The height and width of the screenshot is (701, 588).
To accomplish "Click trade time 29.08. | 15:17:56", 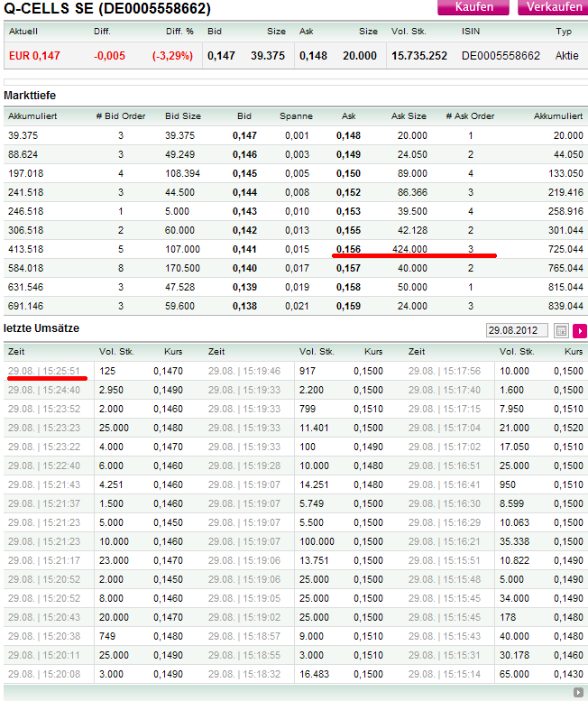I will pos(445,371).
